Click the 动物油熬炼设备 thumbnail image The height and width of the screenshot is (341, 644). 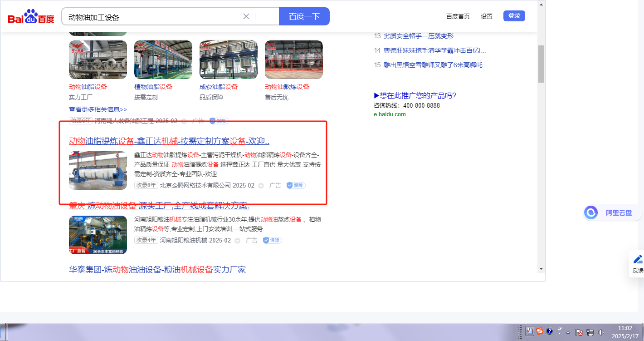[294, 60]
